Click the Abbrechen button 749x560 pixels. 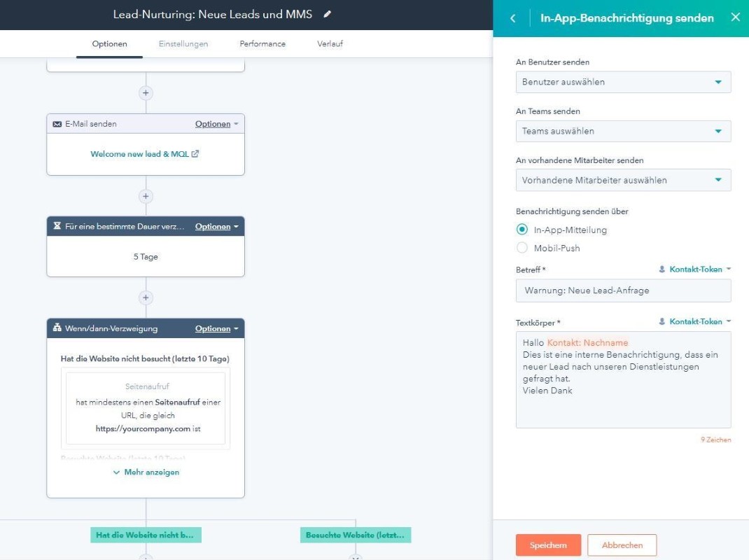[622, 545]
